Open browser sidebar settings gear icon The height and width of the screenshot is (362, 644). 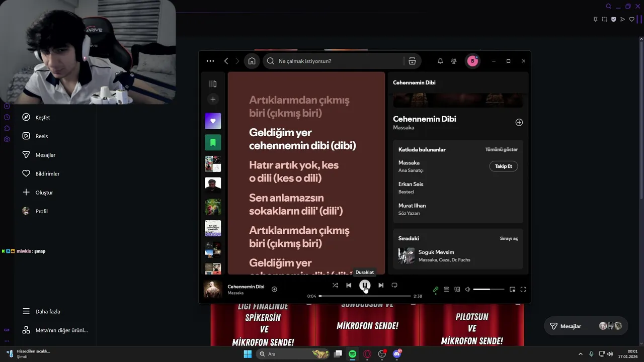pyautogui.click(x=7, y=139)
